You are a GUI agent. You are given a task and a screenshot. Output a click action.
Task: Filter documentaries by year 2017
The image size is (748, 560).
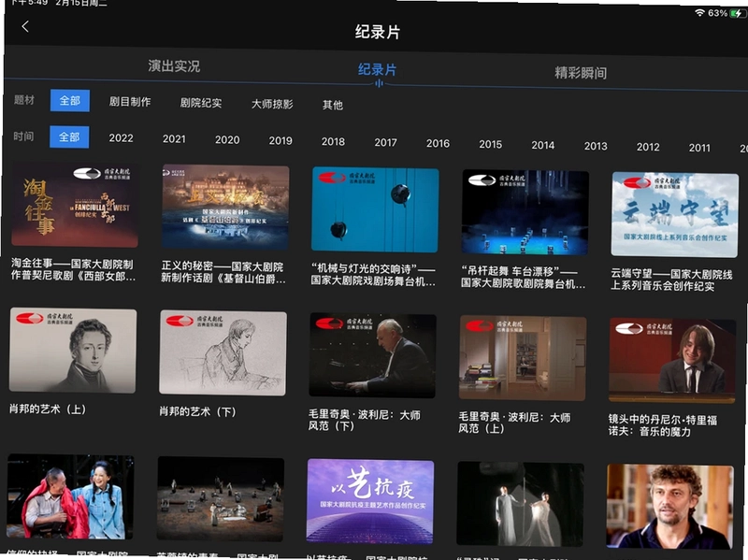click(x=385, y=143)
